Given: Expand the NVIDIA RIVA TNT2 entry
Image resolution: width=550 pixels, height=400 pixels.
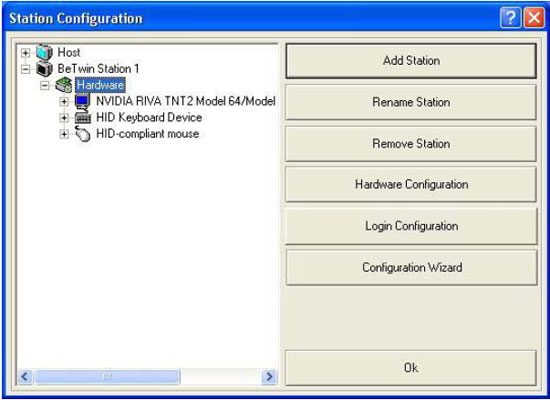Looking at the screenshot, I should (x=64, y=102).
